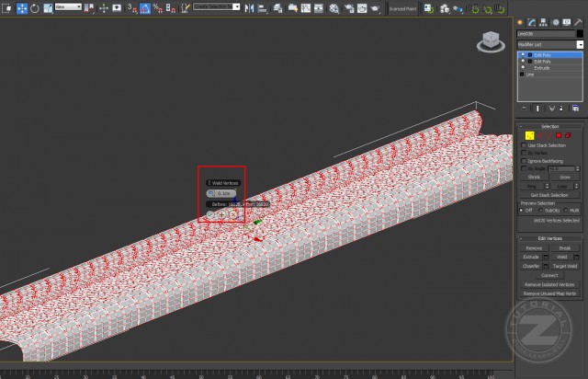Open Weld settings box button
This screenshot has height=379, width=588.
tap(577, 258)
